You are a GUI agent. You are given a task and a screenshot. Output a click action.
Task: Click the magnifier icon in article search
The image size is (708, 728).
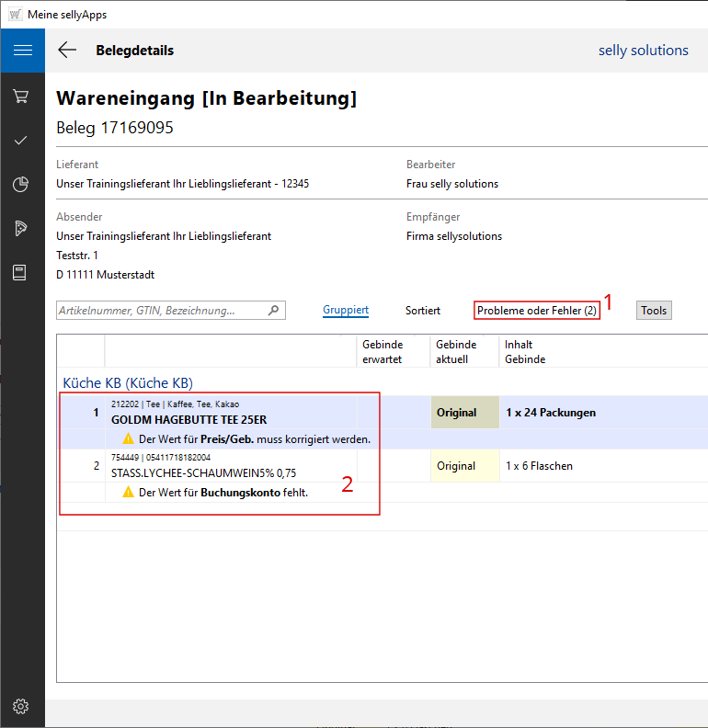click(x=273, y=311)
